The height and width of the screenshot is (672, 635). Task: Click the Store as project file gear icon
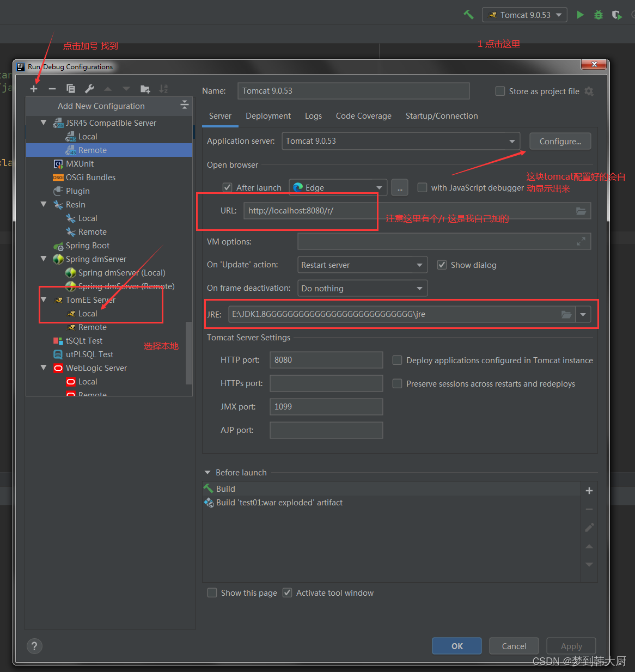tap(589, 91)
